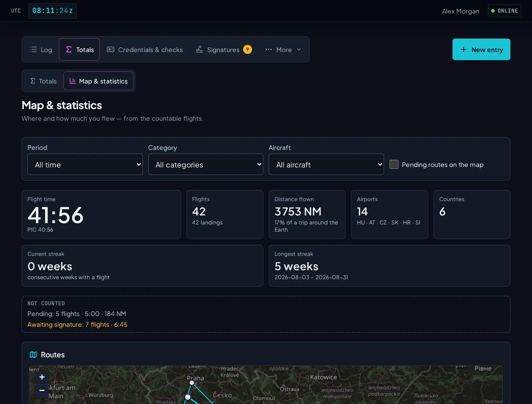Open the Log tab
532x404 pixels.
pyautogui.click(x=41, y=50)
